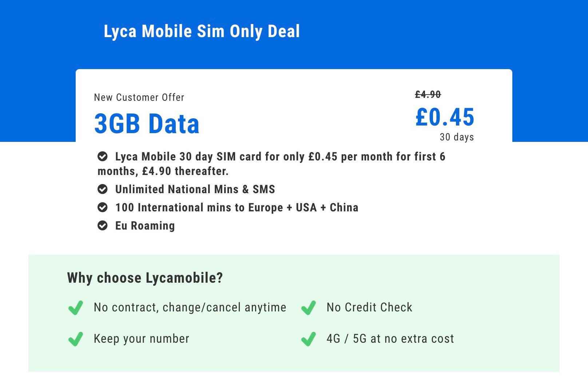Click green tick beside No Credit Check
The width and height of the screenshot is (588, 390).
coord(309,308)
